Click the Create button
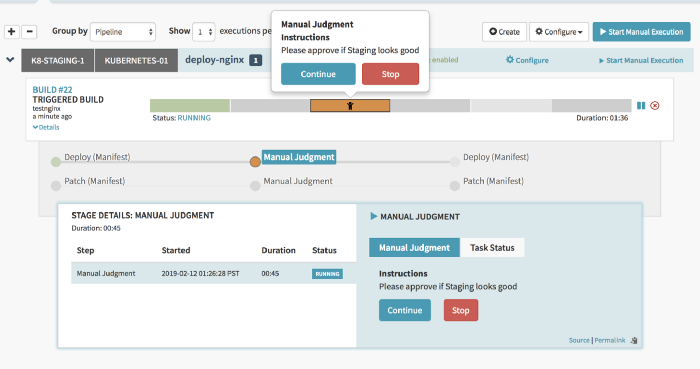The height and width of the screenshot is (369, 700). tap(504, 32)
